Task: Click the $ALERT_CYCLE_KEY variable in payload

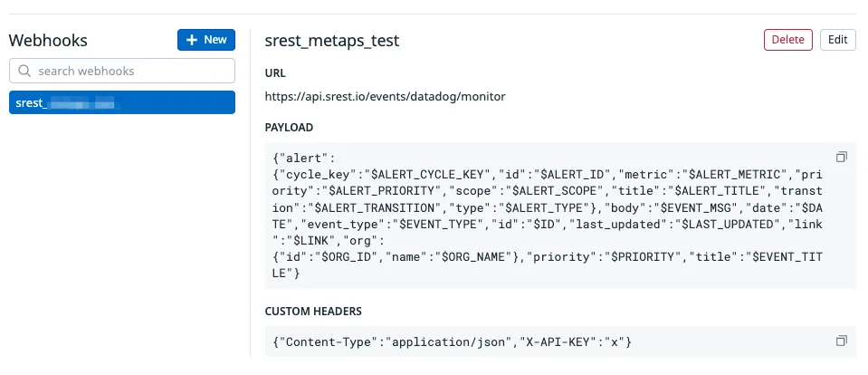Action: 431,175
